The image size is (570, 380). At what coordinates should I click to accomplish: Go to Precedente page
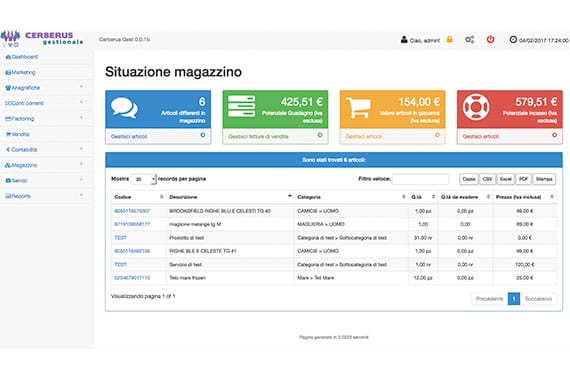(490, 299)
